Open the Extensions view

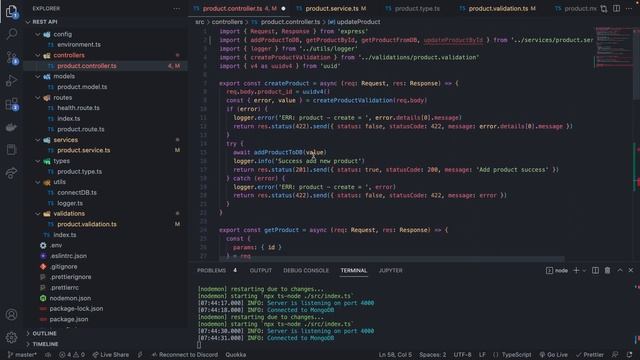point(11,104)
